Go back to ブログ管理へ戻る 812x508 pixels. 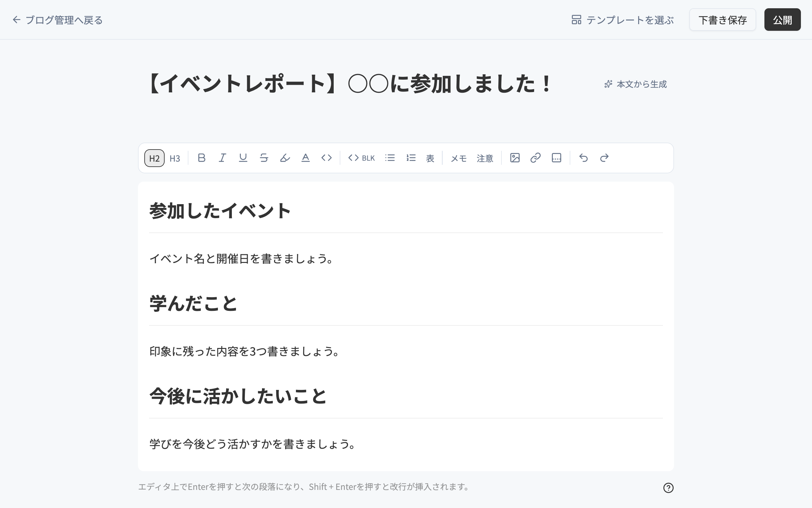[x=57, y=20]
